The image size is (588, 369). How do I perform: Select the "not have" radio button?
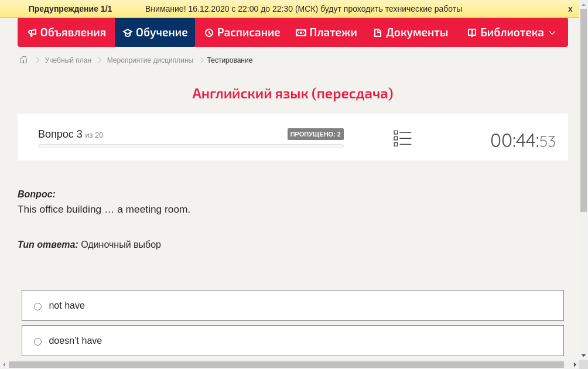tap(38, 306)
